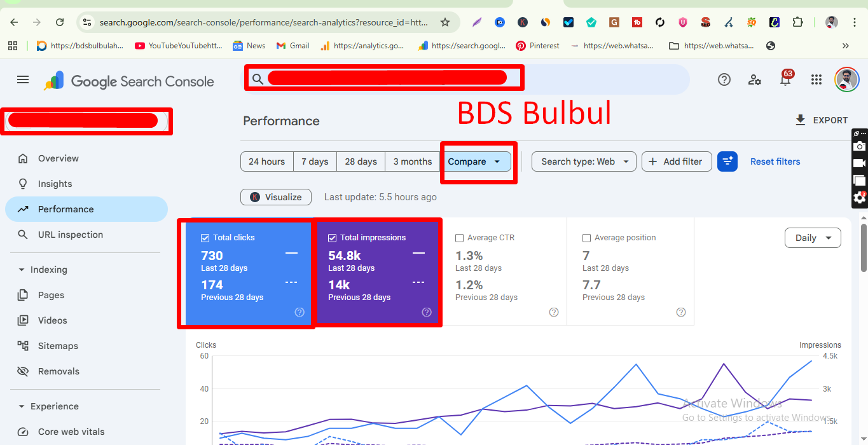Screen dimensions: 868x445
Task: Click the Reset filters link
Action: coord(775,161)
